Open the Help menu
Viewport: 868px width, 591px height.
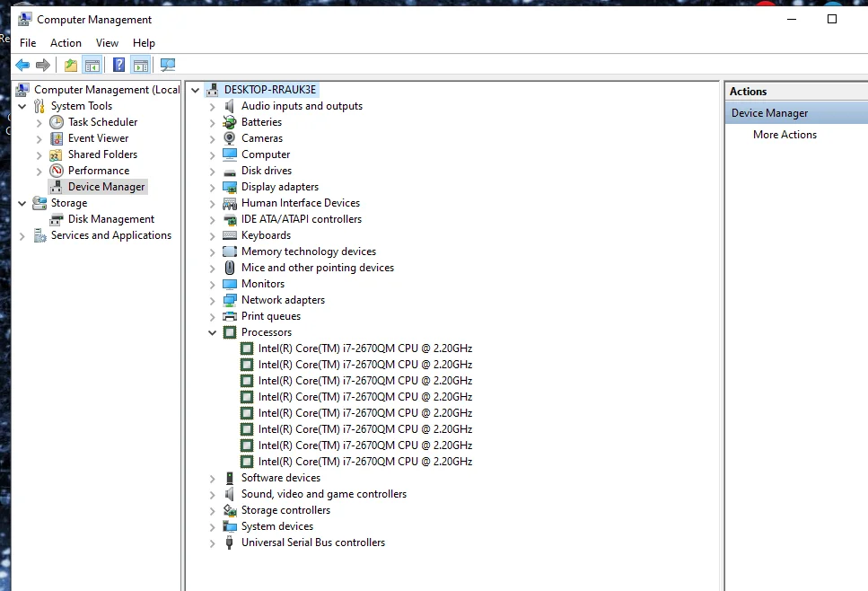point(144,42)
